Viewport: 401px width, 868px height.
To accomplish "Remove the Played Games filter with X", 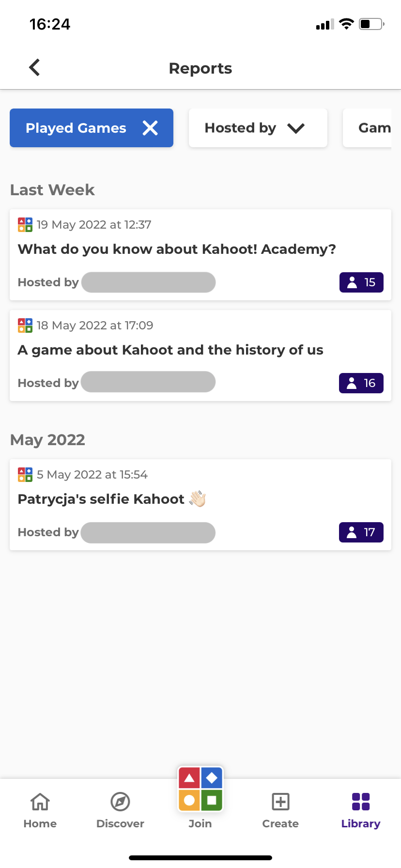I will point(150,128).
